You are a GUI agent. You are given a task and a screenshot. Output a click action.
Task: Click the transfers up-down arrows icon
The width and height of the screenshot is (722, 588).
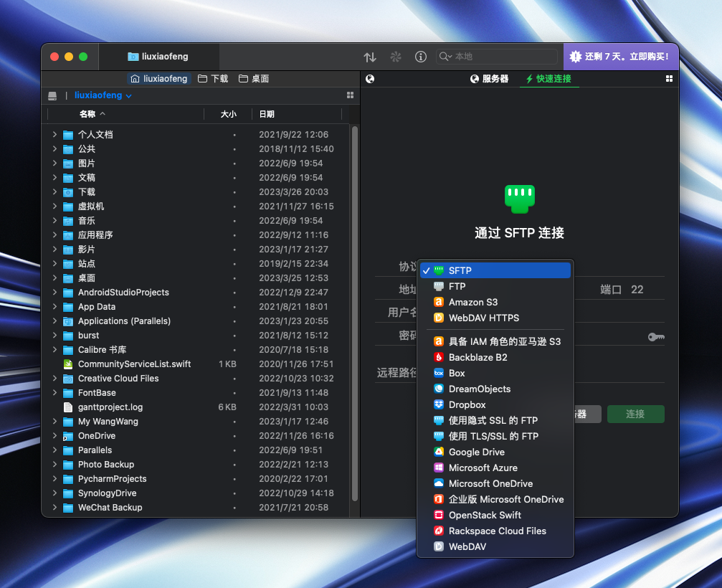[370, 57]
